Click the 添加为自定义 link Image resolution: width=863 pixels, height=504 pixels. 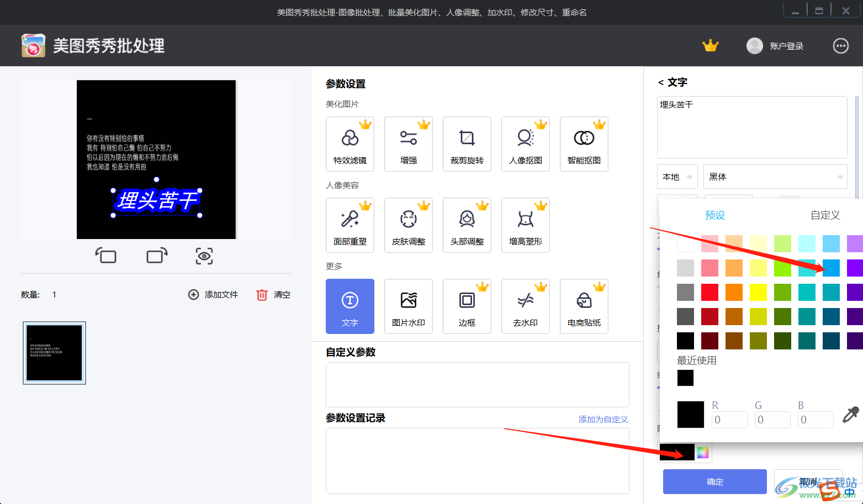pos(603,420)
